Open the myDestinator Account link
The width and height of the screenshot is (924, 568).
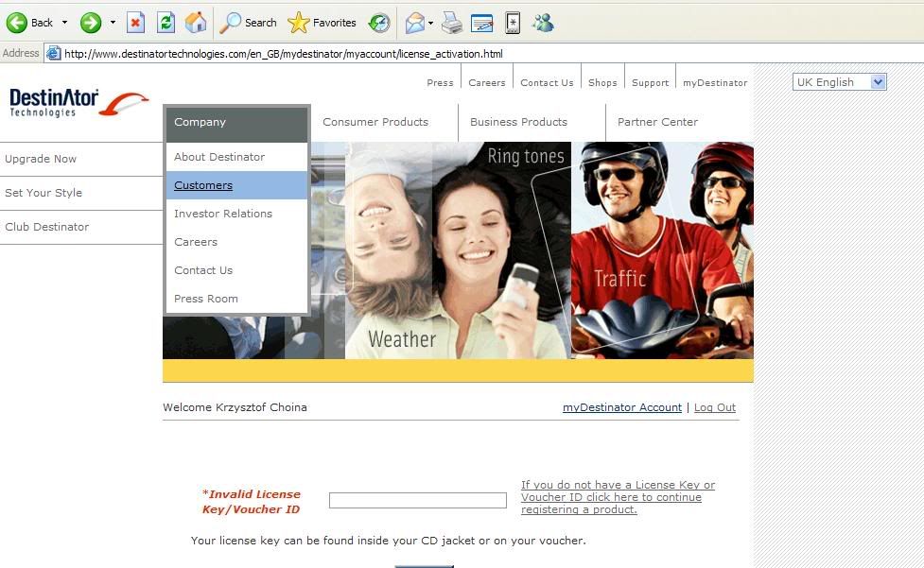tap(621, 407)
